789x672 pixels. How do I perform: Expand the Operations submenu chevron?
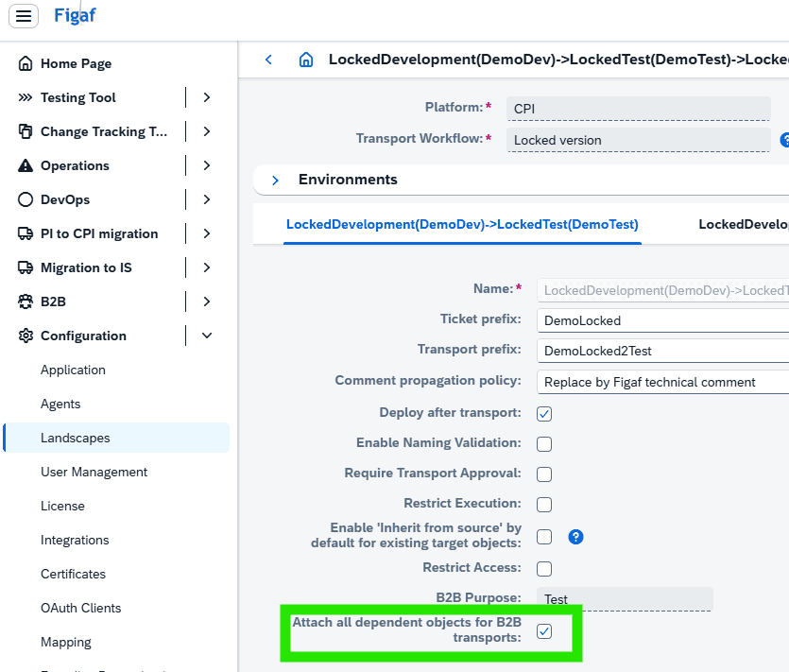(x=206, y=165)
